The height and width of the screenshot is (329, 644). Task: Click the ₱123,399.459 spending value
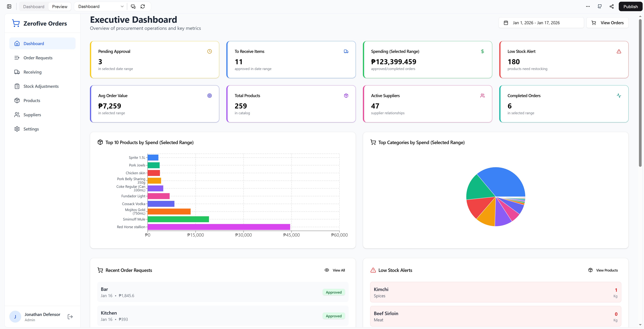[x=394, y=62]
